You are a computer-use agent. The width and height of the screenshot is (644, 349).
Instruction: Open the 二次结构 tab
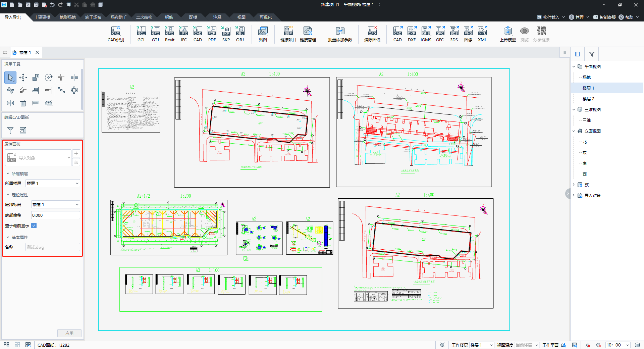coord(144,17)
